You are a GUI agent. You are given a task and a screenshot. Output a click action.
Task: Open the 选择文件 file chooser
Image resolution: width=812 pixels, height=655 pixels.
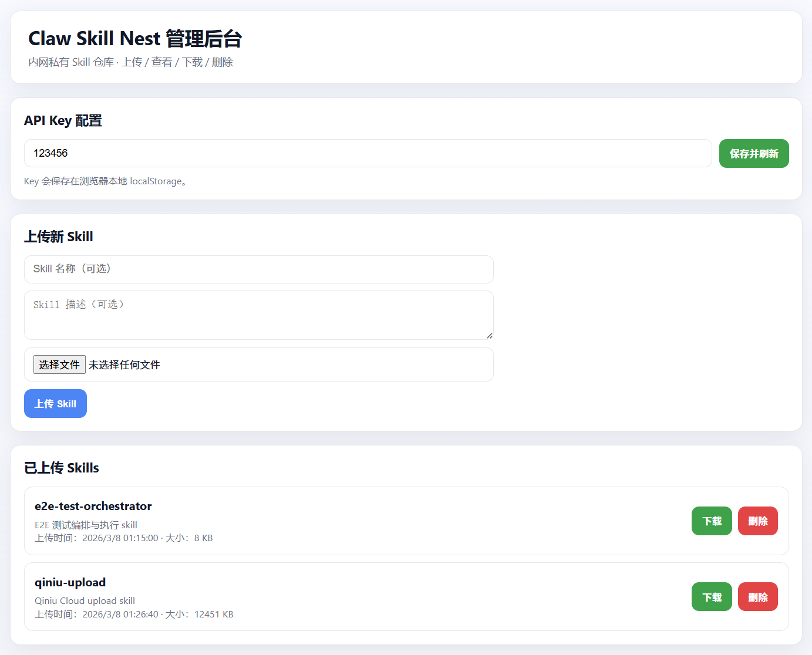[59, 364]
